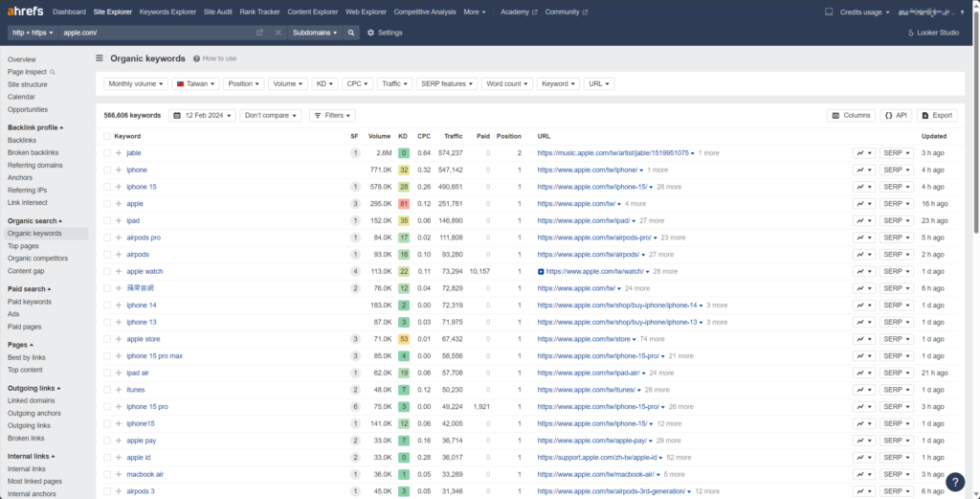Screen dimensions: 980x499
Task: Open Content Explorer in top navigation
Action: click(x=313, y=11)
